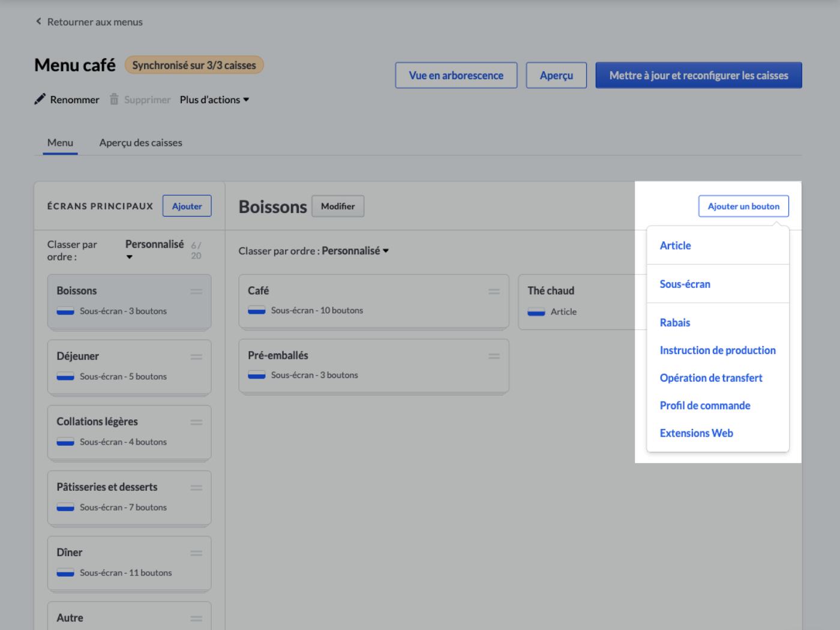Click the back chevron beside Retourner aux menus
Image resolution: width=840 pixels, height=630 pixels.
tap(38, 22)
